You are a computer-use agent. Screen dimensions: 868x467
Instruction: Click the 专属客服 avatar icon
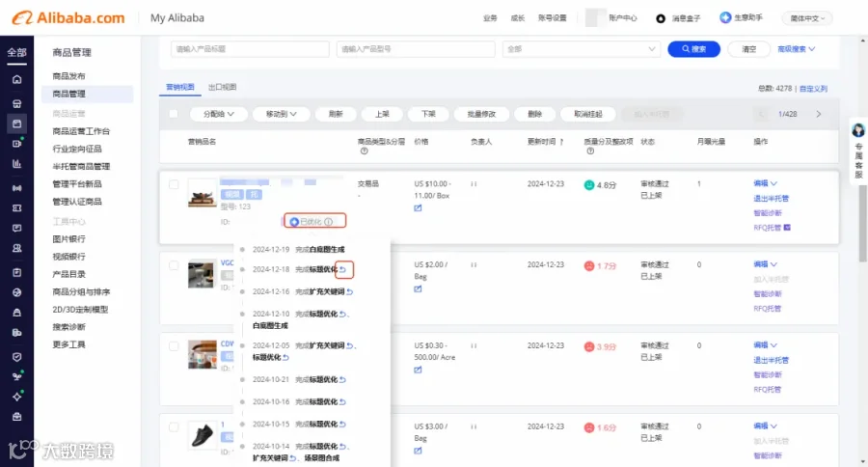click(858, 130)
